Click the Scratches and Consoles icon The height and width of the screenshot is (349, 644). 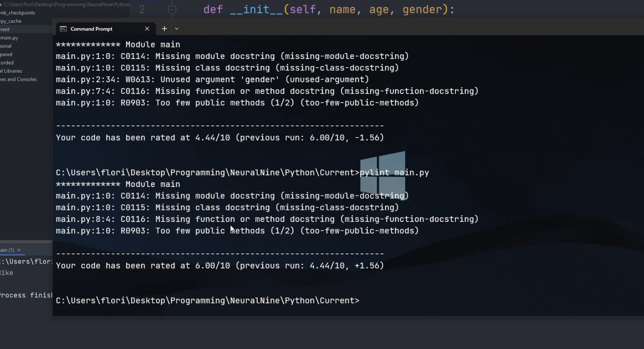[1, 79]
